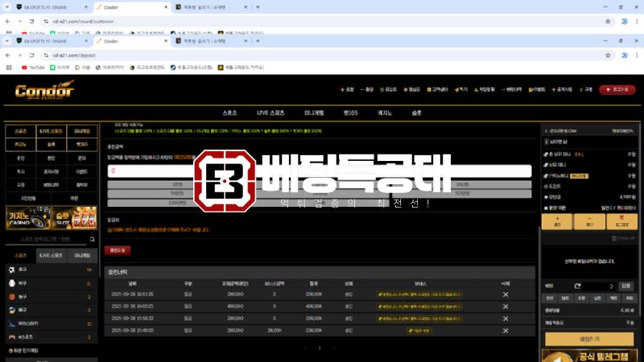Viewport: 644px width, 362px height.
Task: Open 베팅내역 in the top header menu
Action: click(511, 89)
